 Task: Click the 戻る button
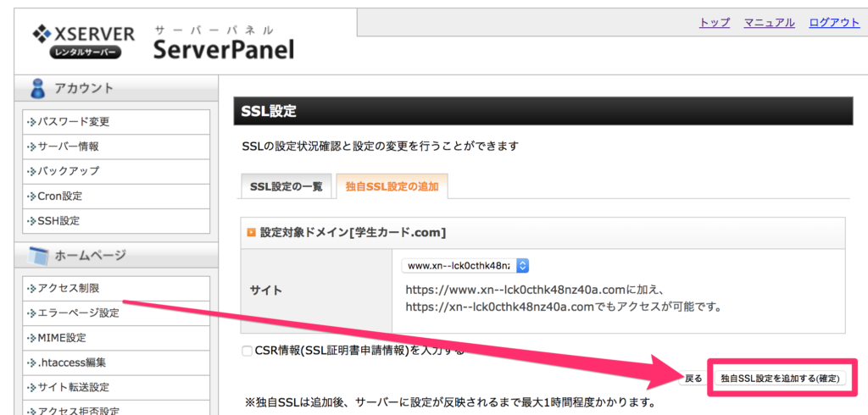point(693,379)
